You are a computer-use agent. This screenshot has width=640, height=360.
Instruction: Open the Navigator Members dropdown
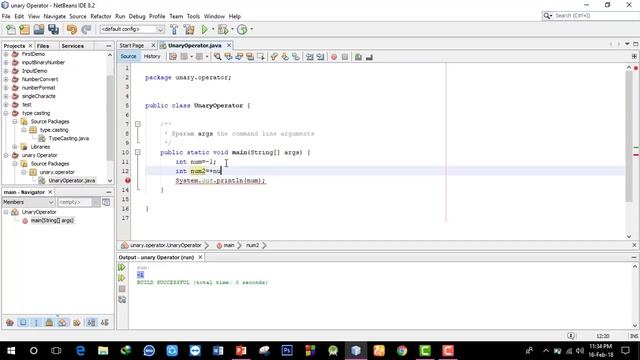28,202
